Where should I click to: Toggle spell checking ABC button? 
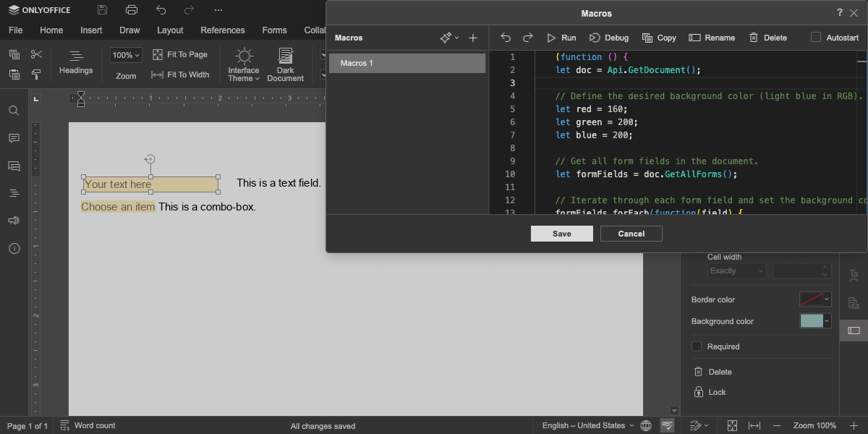(x=668, y=425)
